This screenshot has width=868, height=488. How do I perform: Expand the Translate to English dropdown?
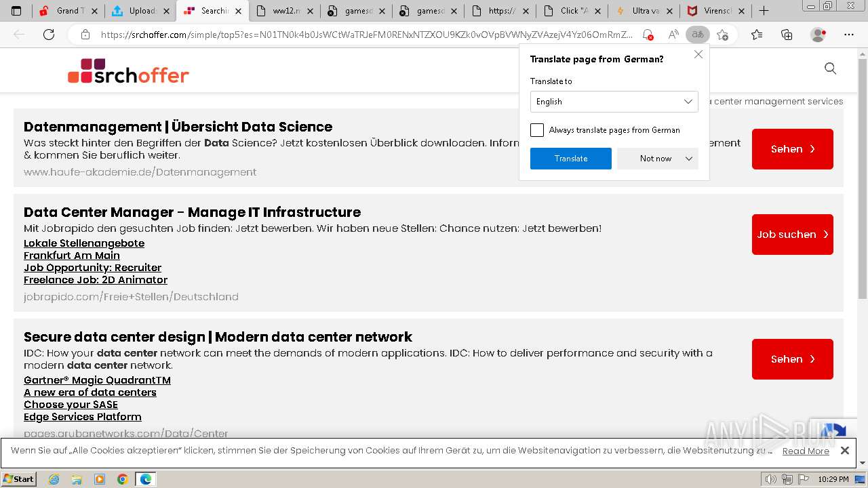click(614, 102)
